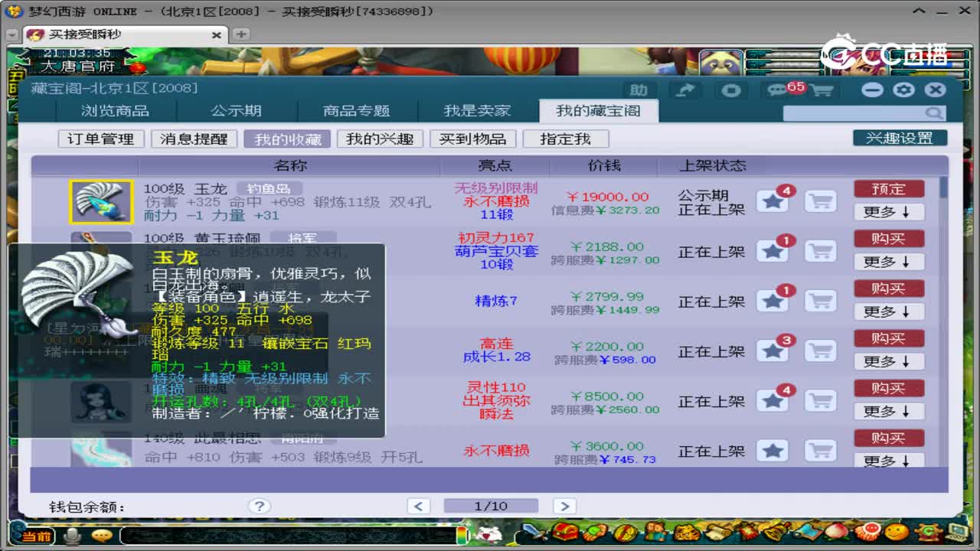Click 预定 button for 玉龙
Image resolution: width=980 pixels, height=551 pixels.
click(x=889, y=189)
